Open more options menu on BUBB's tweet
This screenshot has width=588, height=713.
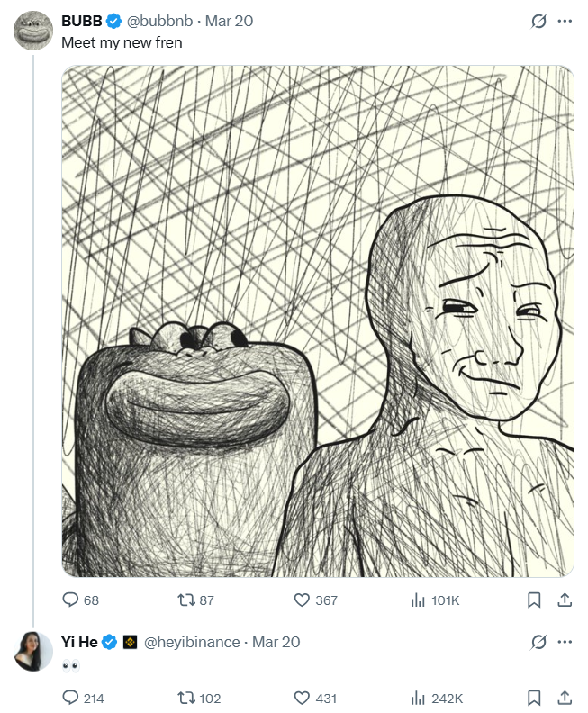(565, 21)
